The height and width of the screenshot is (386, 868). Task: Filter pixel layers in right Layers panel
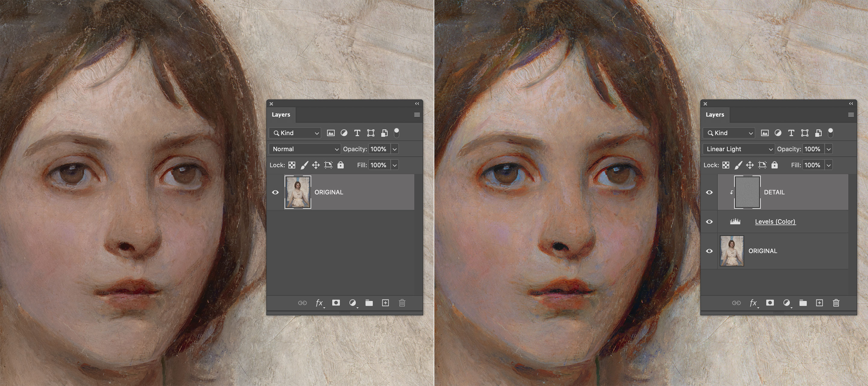765,133
